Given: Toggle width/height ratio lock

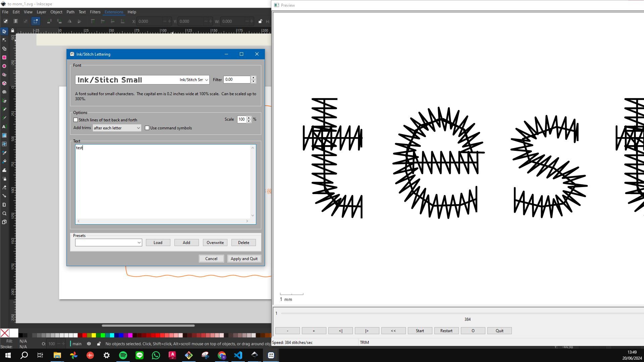Looking at the screenshot, I should click(x=260, y=21).
